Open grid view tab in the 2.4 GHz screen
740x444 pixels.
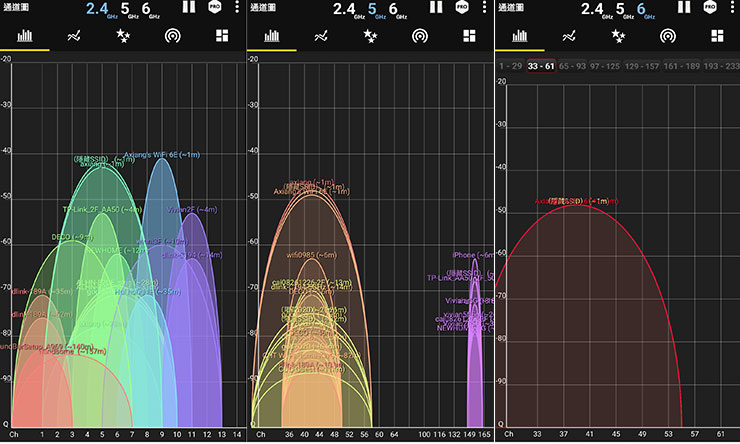pyautogui.click(x=222, y=36)
